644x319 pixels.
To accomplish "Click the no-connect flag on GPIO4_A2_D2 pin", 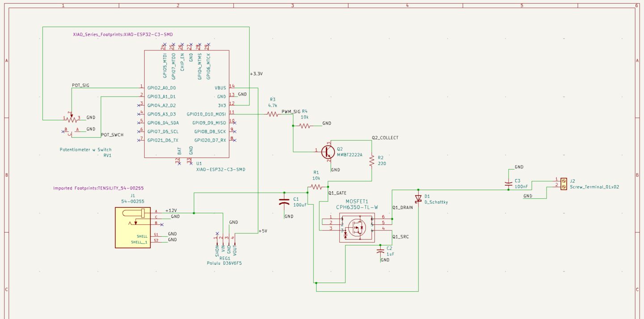I will (139, 105).
